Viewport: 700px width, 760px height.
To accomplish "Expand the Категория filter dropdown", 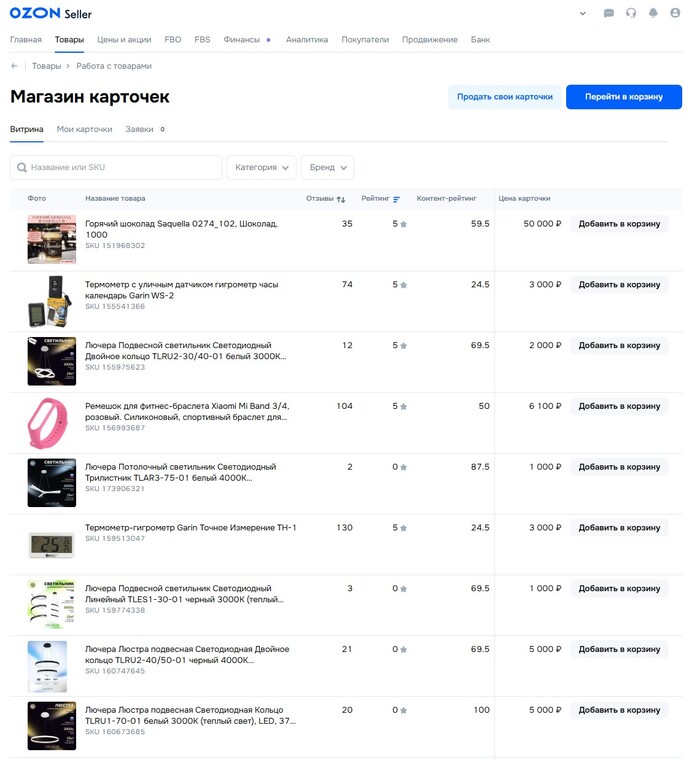I will tap(261, 168).
